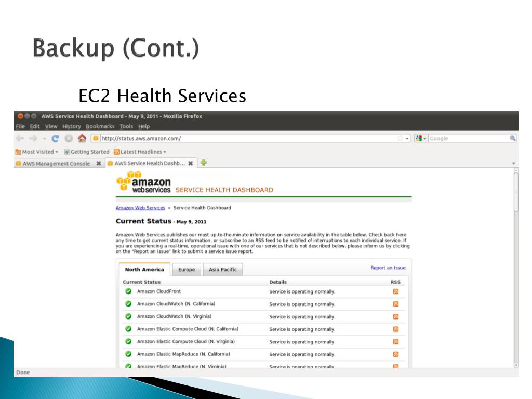Open RSS feed for CloudWatch (N. California)
Viewport: 532px width, 399px height.
(395, 304)
